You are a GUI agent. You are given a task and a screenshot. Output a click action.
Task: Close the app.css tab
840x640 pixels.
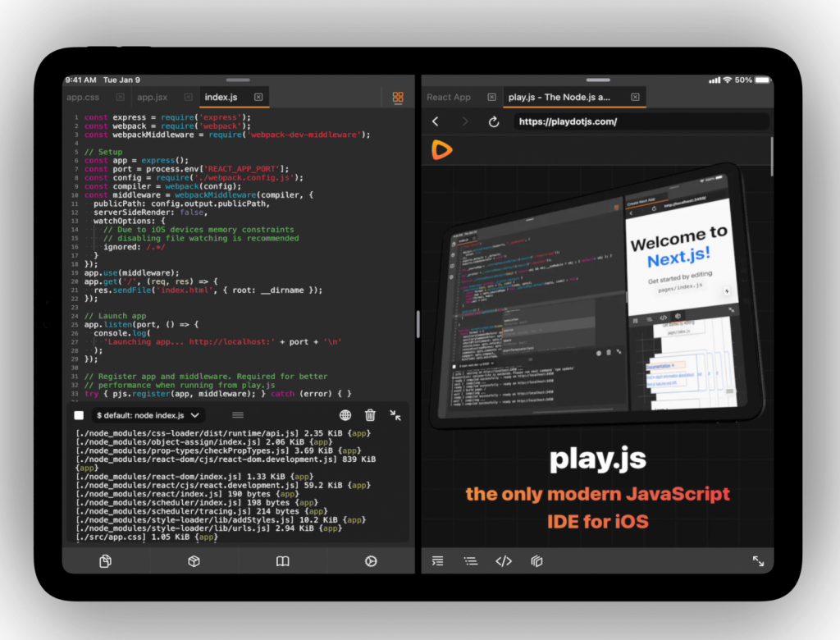point(120,97)
